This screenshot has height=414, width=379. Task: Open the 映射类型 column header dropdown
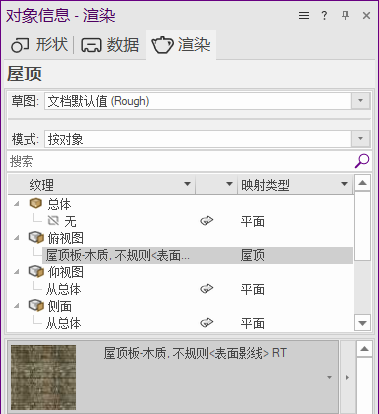(x=344, y=184)
